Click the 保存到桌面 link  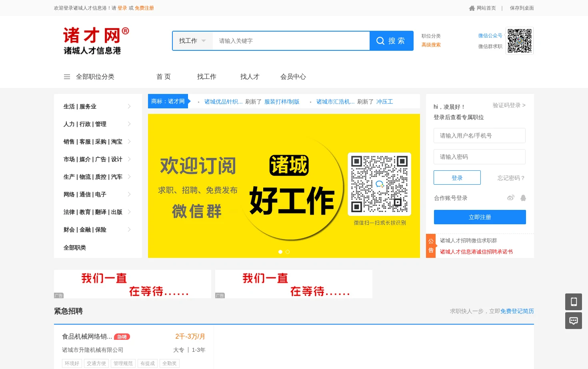[x=522, y=8]
